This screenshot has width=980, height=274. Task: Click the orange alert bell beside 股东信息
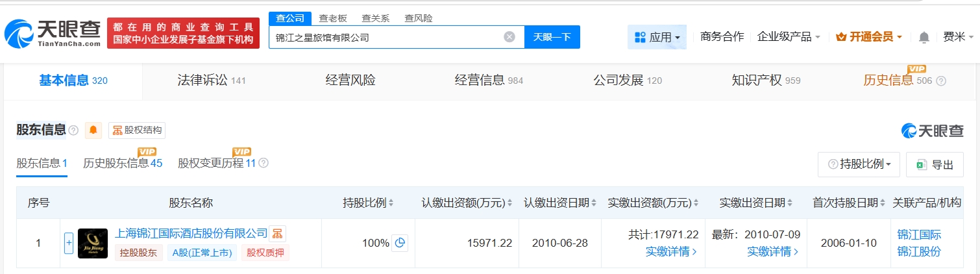point(93,130)
